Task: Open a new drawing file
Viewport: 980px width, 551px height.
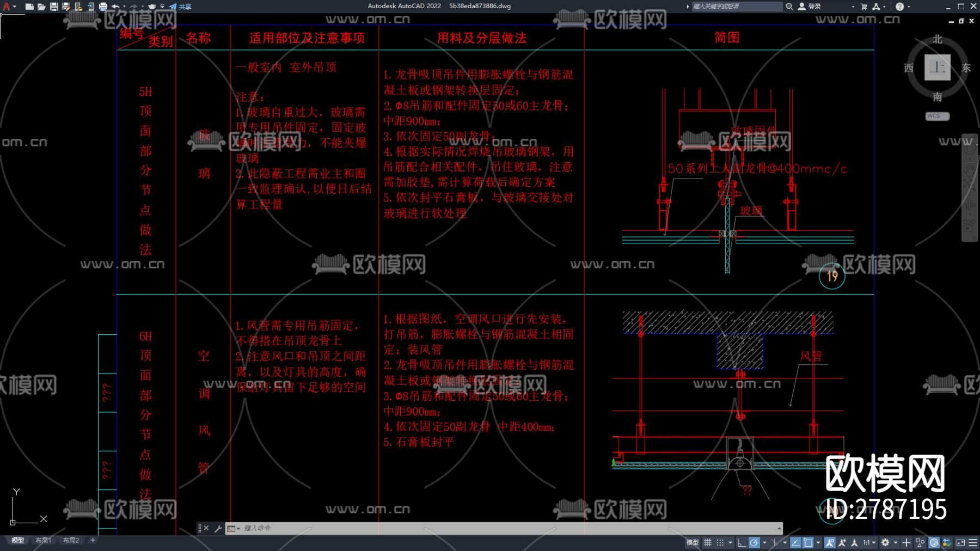Action: coord(29,7)
